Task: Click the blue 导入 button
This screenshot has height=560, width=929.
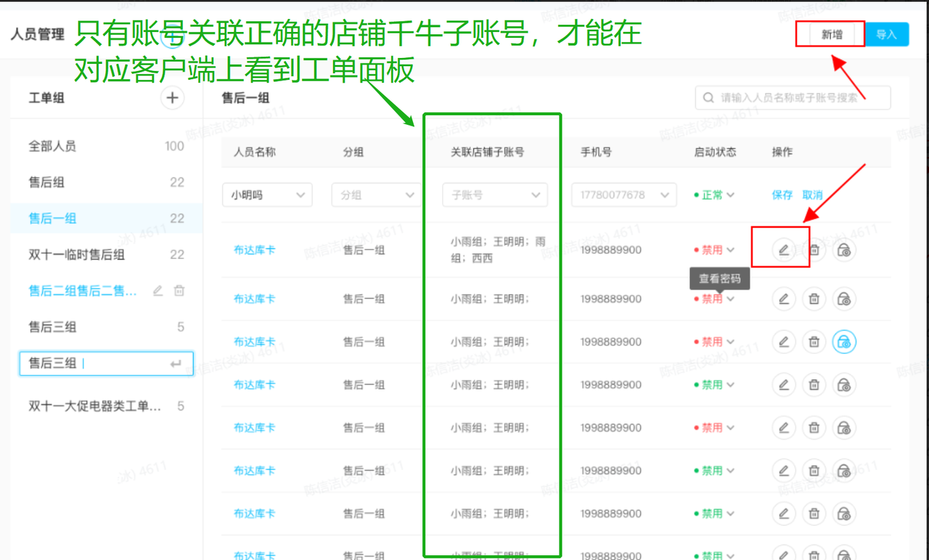Action: (x=887, y=34)
